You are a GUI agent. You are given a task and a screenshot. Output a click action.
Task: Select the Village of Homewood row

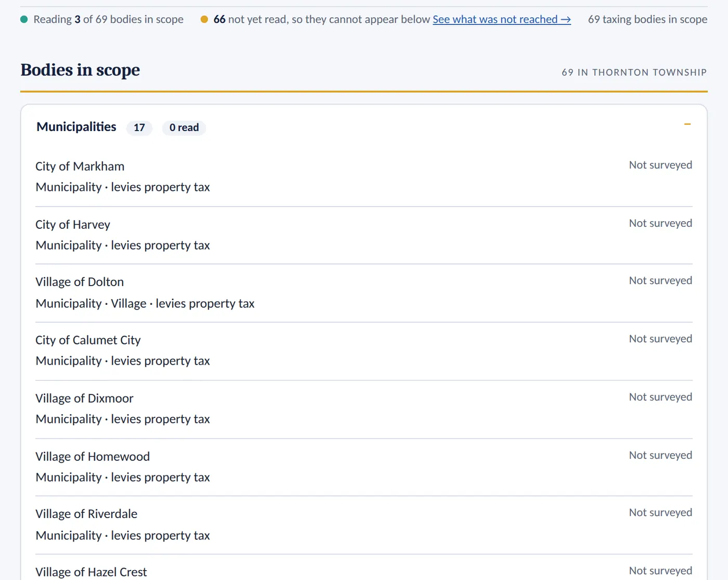point(364,467)
